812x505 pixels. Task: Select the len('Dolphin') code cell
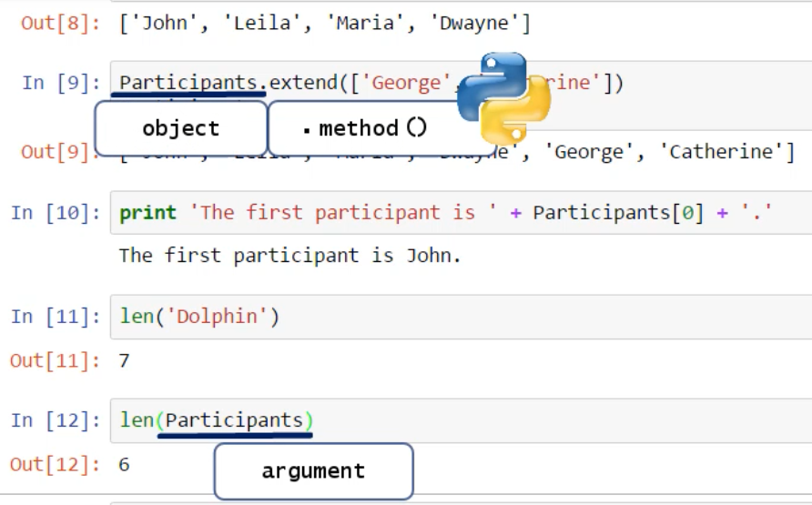[546, 317]
